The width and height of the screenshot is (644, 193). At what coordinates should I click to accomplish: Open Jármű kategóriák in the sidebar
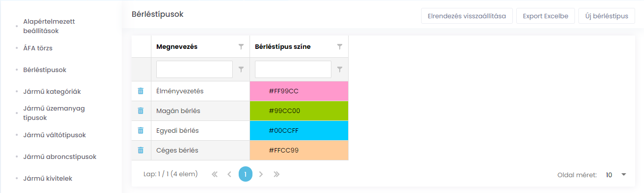[x=52, y=92]
